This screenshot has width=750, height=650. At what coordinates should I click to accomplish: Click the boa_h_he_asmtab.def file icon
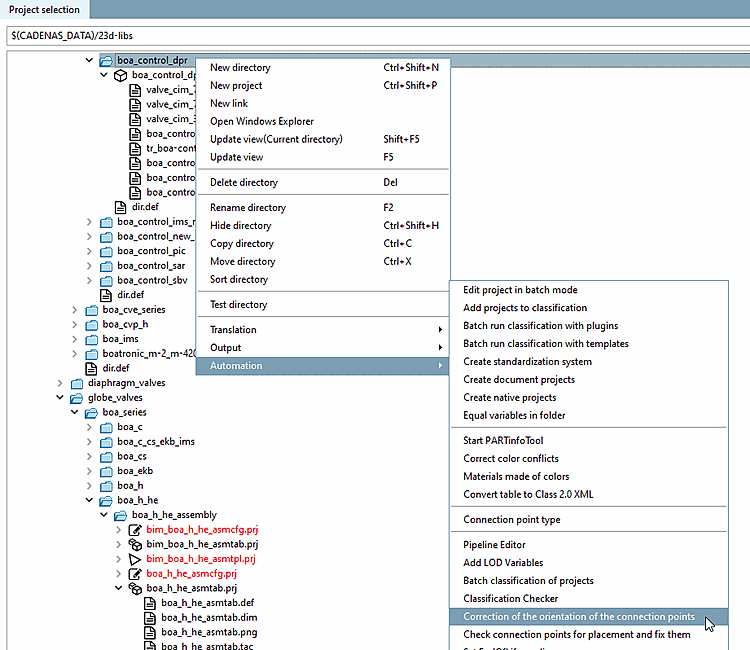click(150, 604)
